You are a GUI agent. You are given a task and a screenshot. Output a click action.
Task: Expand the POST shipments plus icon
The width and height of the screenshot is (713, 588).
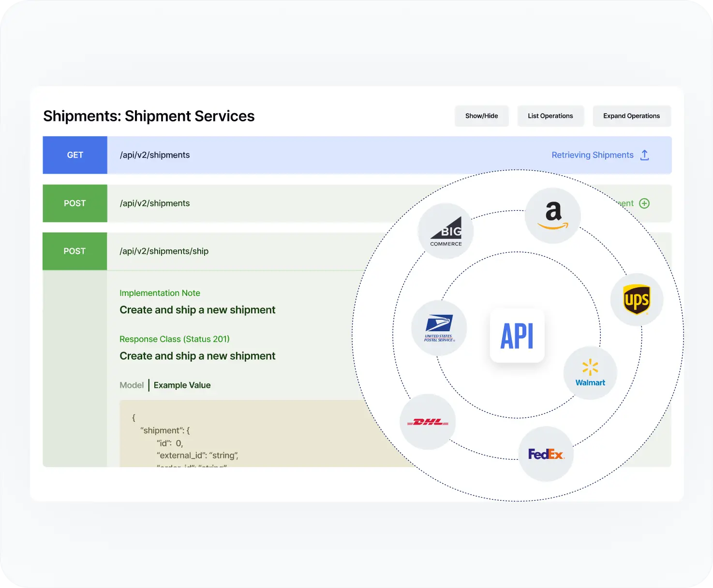[x=644, y=204]
